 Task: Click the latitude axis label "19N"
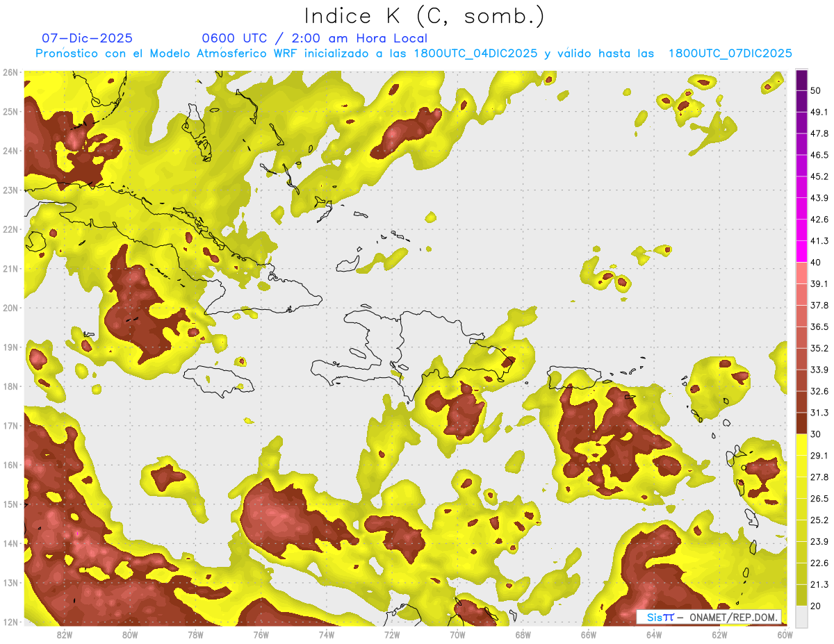coord(10,347)
